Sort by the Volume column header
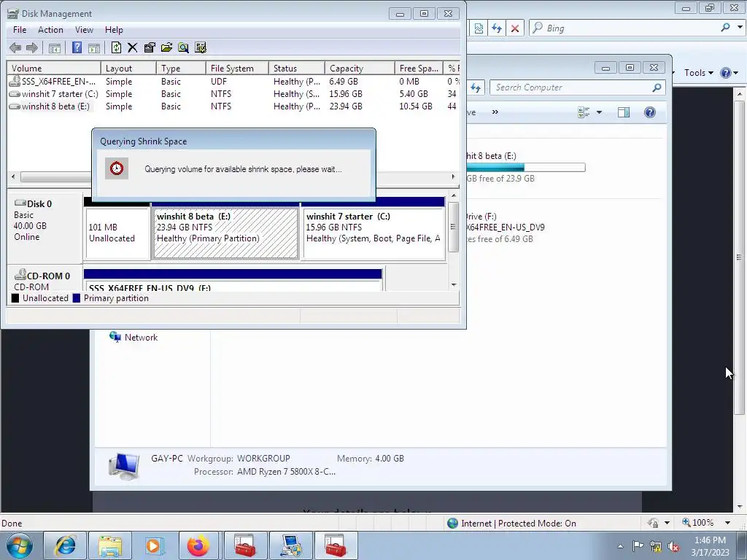Image resolution: width=747 pixels, height=560 pixels. tap(53, 68)
